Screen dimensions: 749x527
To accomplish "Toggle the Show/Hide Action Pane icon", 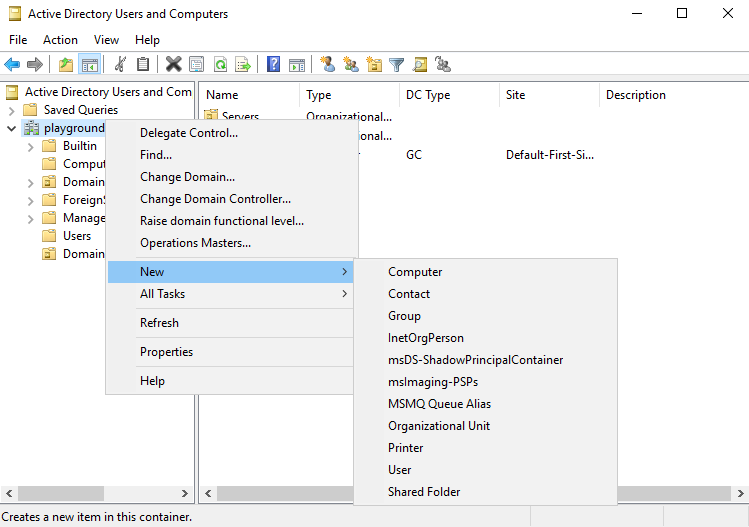I will point(297,64).
